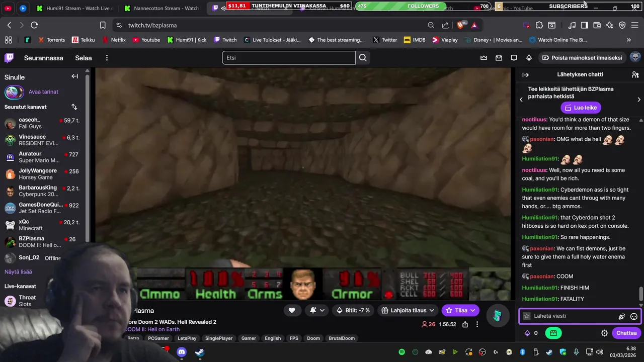The image size is (644, 362).
Task: Open xQc Minecraft channel in sidebar
Action: point(42,225)
